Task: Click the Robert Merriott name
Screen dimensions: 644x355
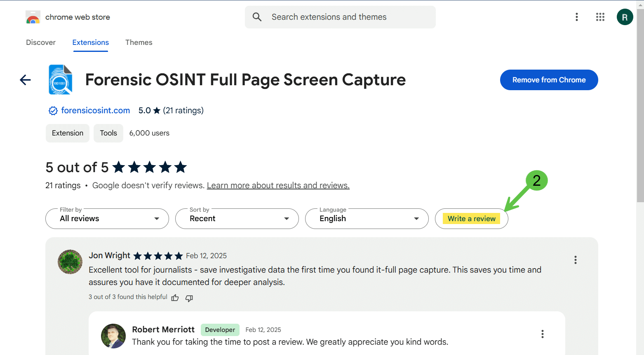Action: pos(163,329)
